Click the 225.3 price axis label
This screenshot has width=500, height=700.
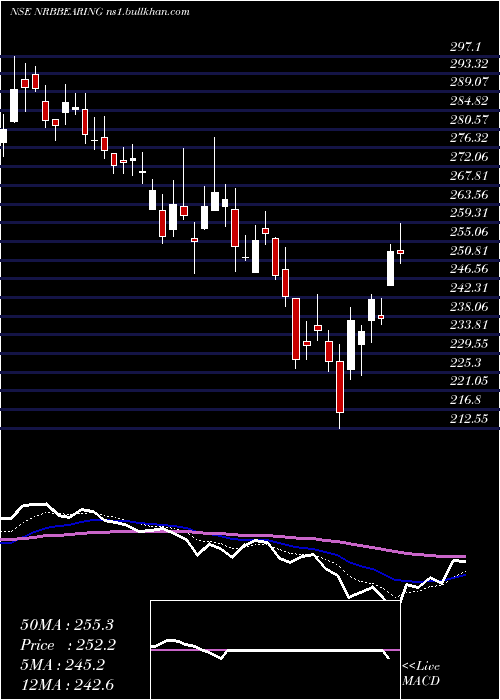(465, 362)
